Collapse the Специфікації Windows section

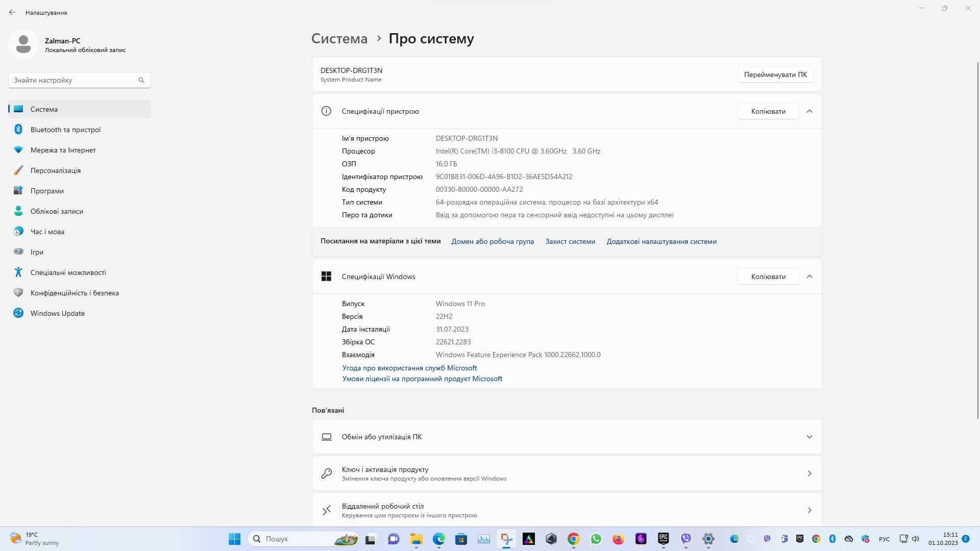point(810,277)
